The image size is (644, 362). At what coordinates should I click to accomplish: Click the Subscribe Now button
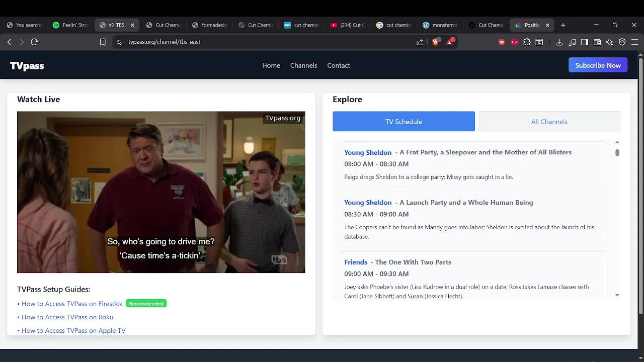pyautogui.click(x=598, y=65)
